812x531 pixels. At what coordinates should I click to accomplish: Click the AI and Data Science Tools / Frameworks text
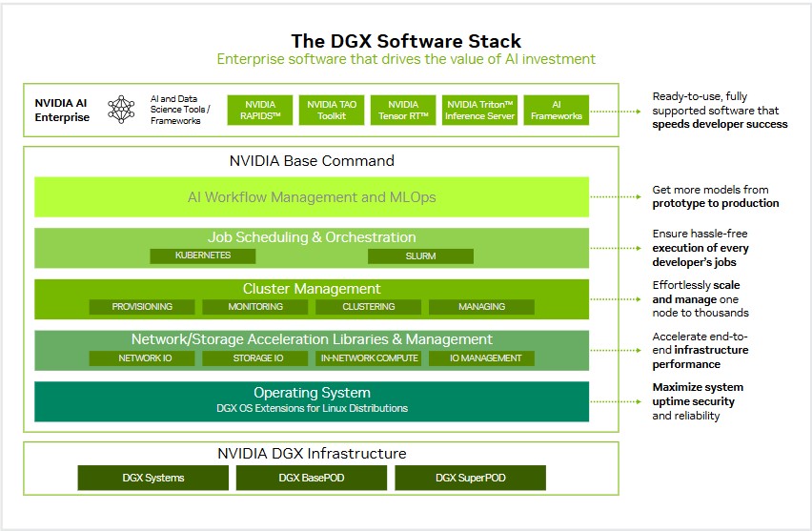click(x=180, y=110)
